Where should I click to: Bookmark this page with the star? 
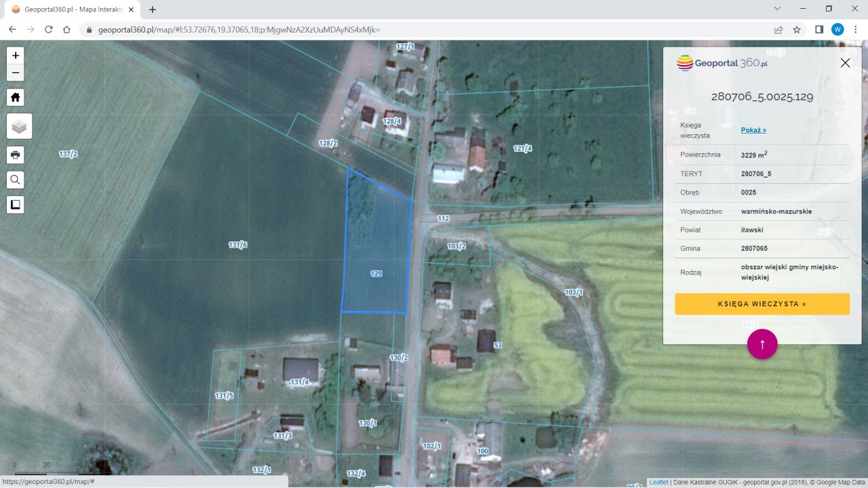point(797,30)
